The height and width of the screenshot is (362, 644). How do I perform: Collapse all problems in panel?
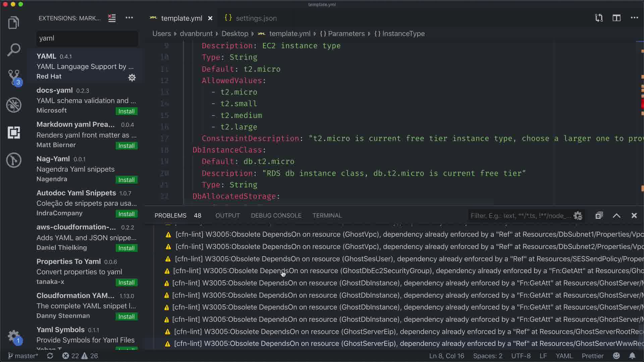pos(599,216)
